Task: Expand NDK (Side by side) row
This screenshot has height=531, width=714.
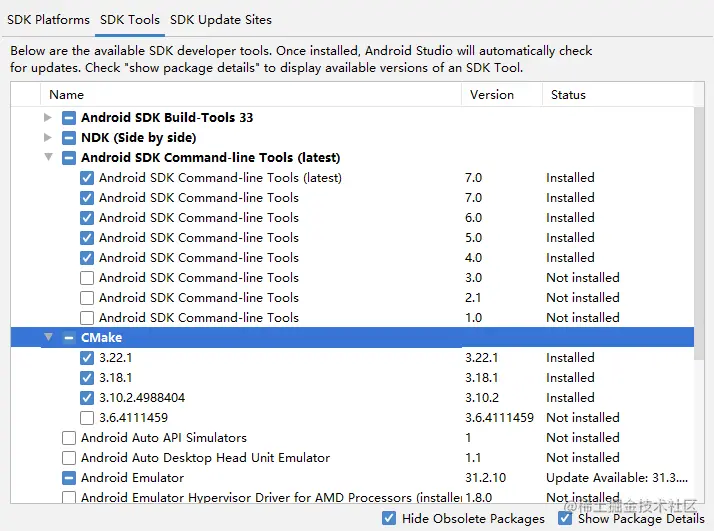Action: click(48, 138)
